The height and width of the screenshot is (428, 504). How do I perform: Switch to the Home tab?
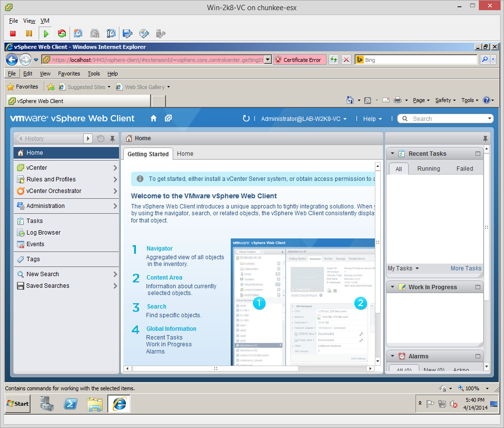185,154
